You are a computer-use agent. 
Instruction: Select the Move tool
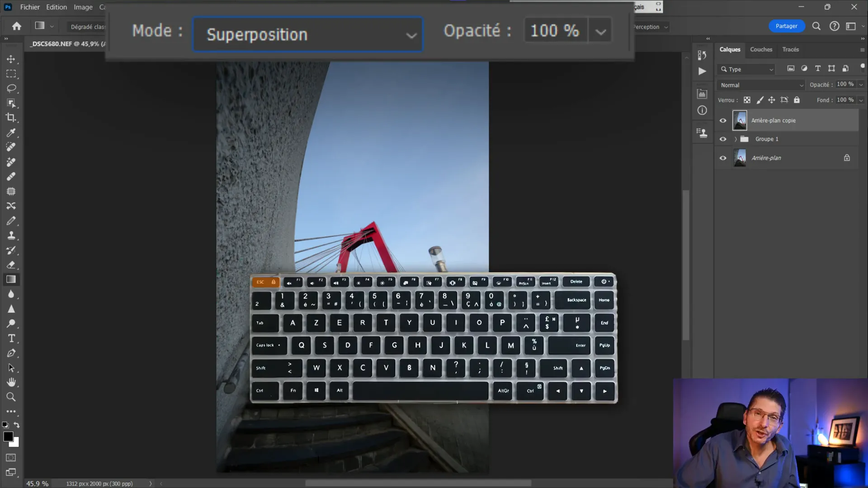[11, 59]
